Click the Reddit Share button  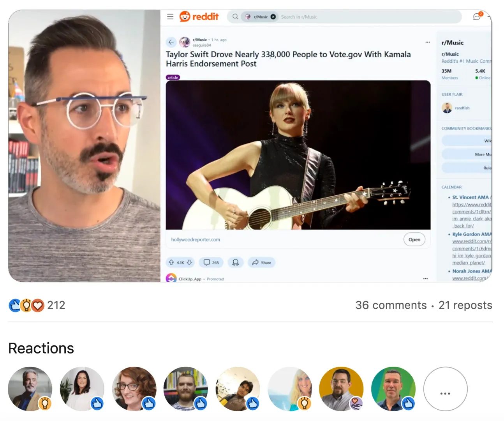262,262
